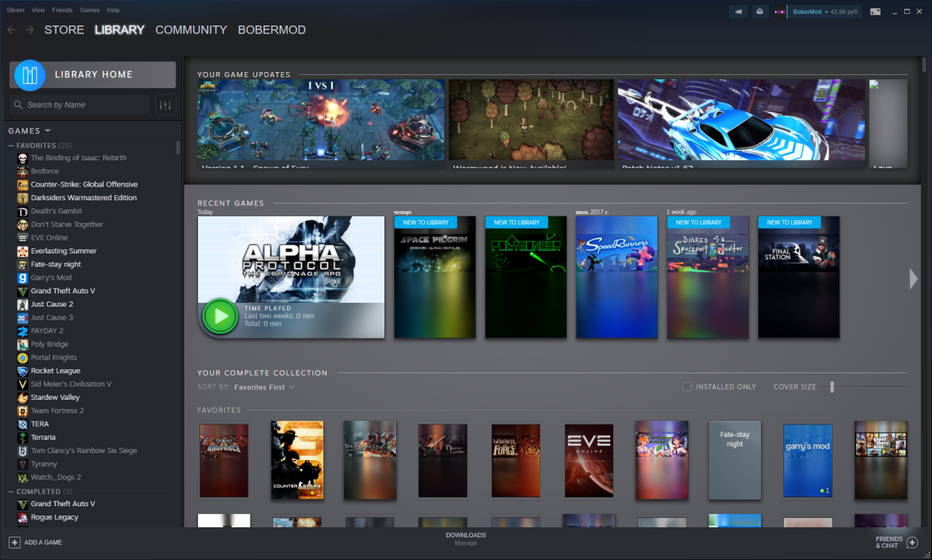
Task: Click the Add a Game label
Action: (43, 543)
